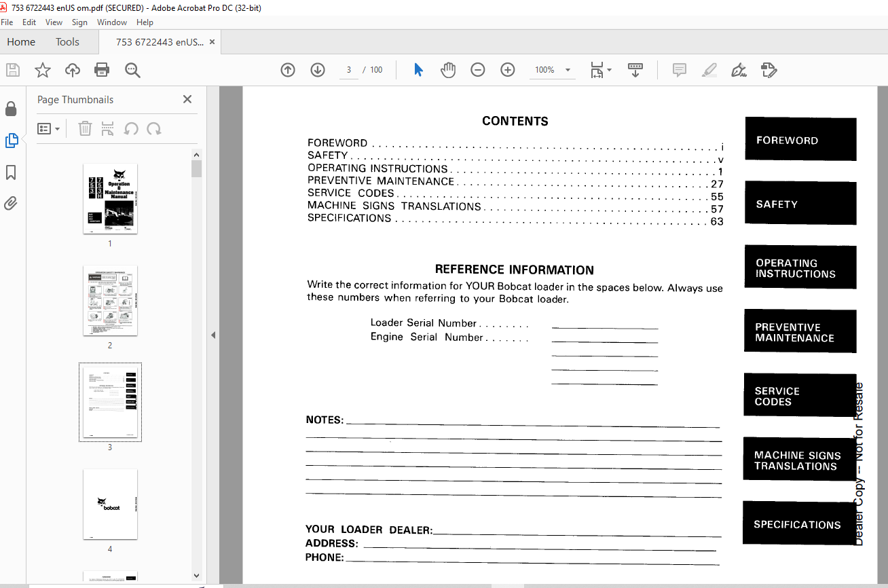This screenshot has width=888, height=588.
Task: Click the REFERENCE INFORMATION heading
Action: 515,270
